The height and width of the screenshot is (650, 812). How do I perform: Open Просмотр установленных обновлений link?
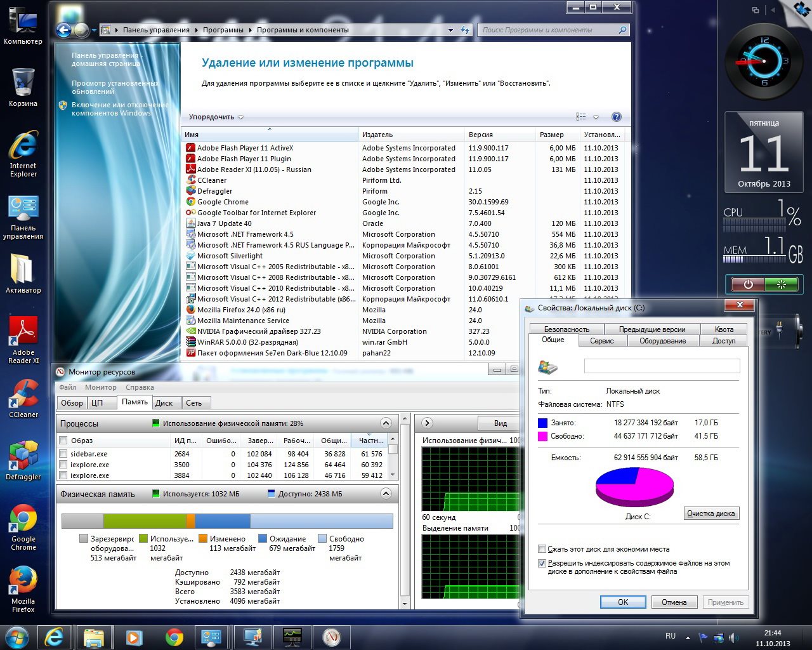point(115,88)
